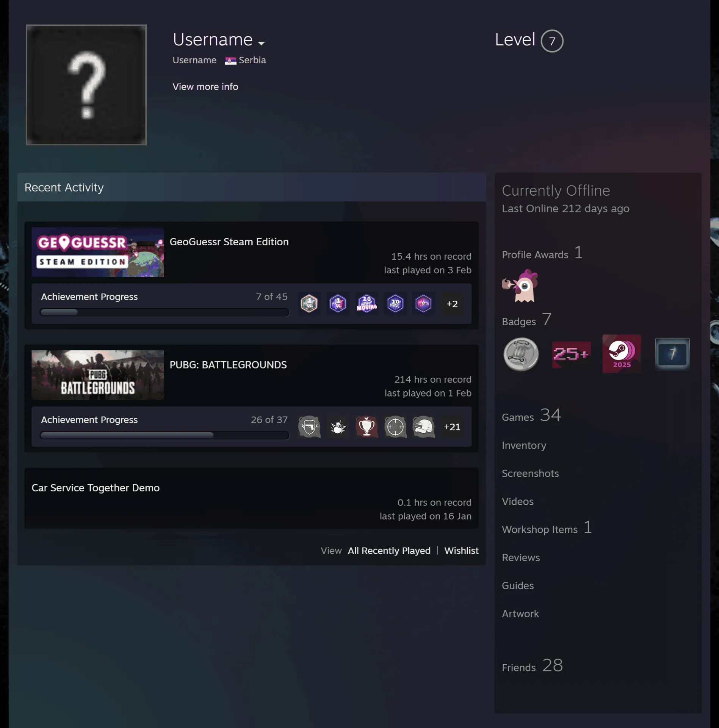Open the 25+ games owned badge
Screen dimensions: 719x728
click(571, 354)
